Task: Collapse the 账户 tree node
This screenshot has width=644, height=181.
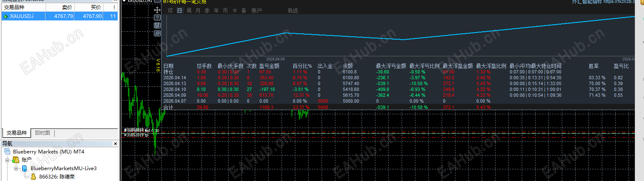Action: 7,160
